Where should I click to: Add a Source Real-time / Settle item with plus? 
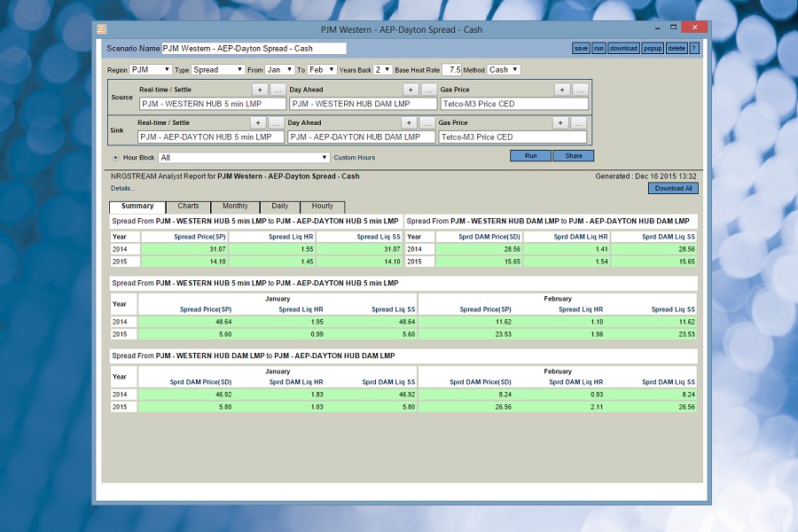coord(260,90)
